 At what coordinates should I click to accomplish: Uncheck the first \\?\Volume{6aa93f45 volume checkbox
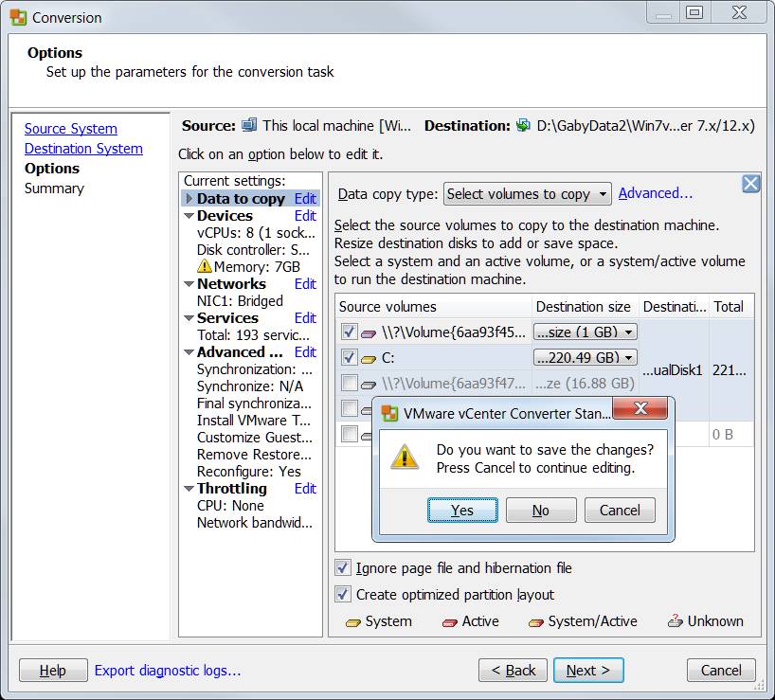pos(350,332)
